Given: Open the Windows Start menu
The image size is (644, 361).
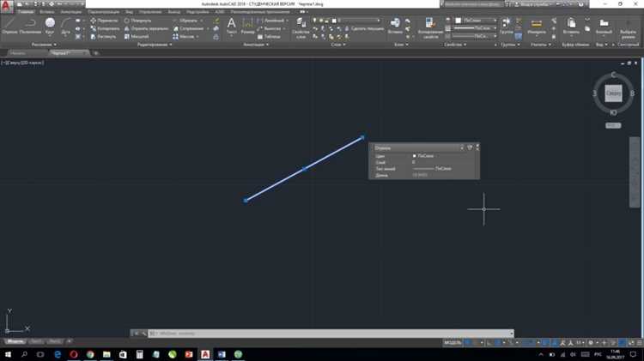Looking at the screenshot, I should (x=8, y=354).
